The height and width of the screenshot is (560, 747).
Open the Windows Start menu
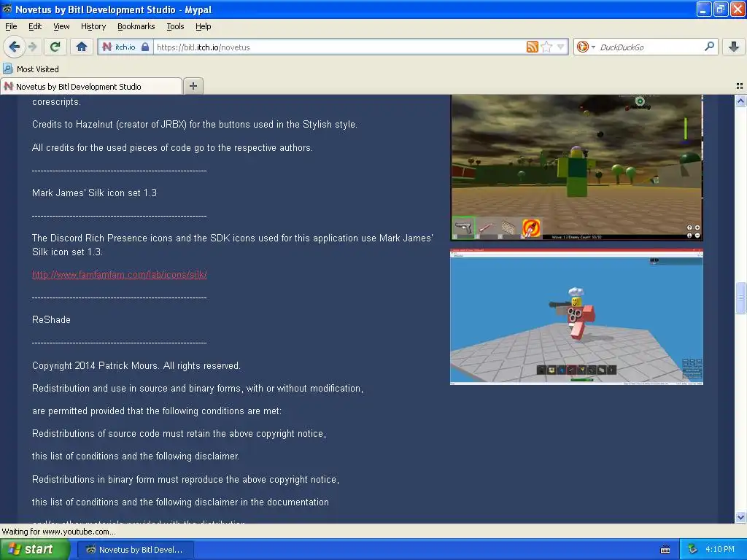[35, 550]
